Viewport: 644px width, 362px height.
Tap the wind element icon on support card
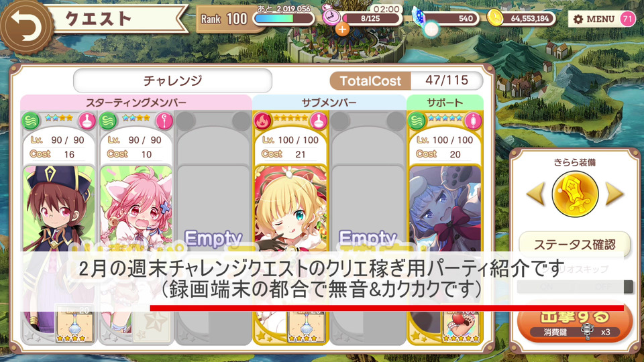(417, 121)
